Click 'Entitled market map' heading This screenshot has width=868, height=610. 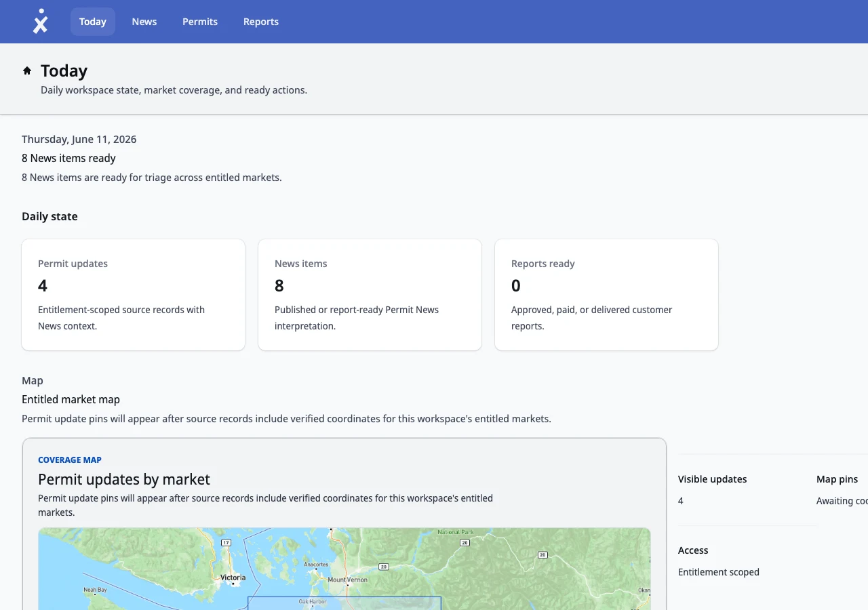click(x=71, y=399)
